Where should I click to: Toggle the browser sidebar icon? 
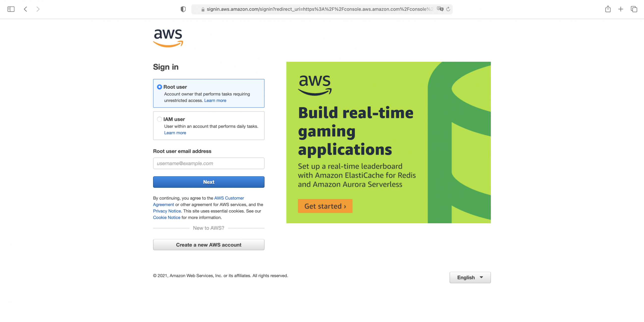pos(11,9)
